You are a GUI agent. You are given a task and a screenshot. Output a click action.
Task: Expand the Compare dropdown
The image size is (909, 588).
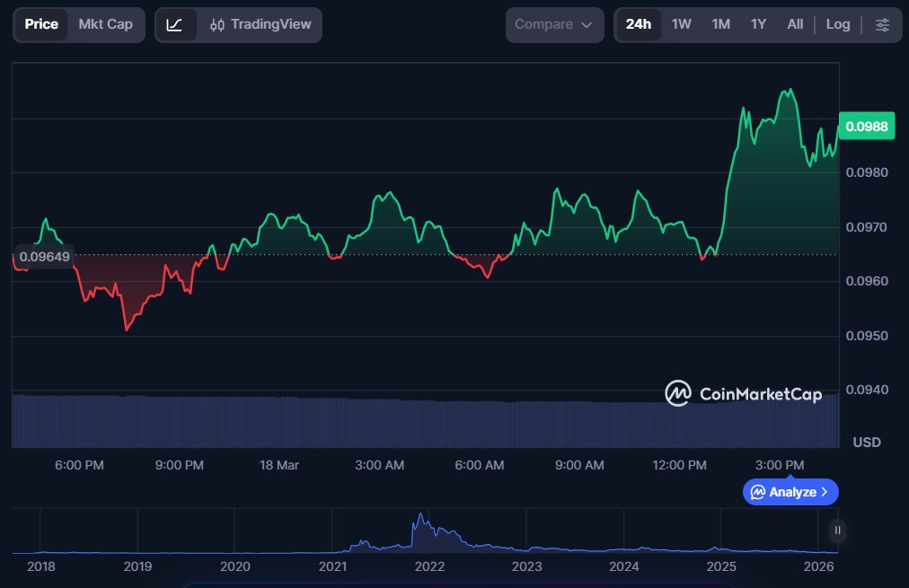553,25
